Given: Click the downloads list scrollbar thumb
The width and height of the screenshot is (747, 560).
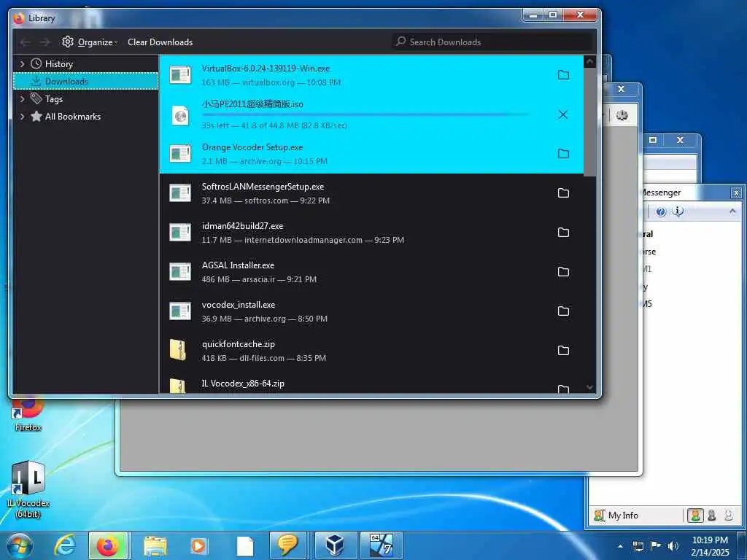Looking at the screenshot, I should click(x=589, y=122).
